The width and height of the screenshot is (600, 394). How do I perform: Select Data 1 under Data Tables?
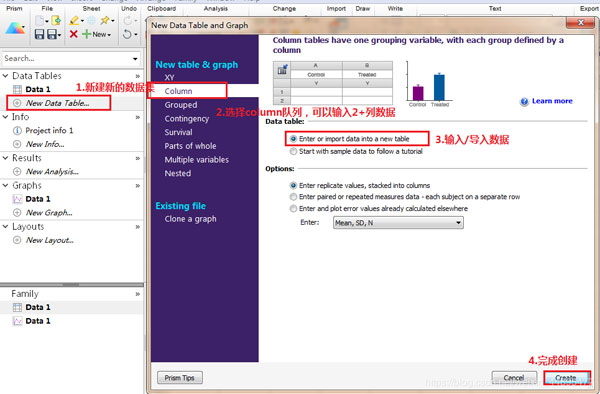tap(38, 89)
